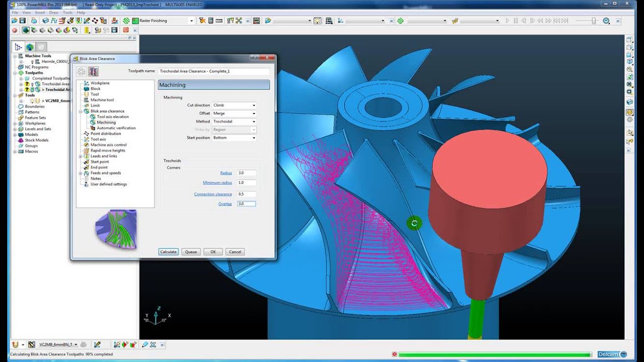Click the clock icon next to speed slider
644x362 pixels.
coord(606,21)
